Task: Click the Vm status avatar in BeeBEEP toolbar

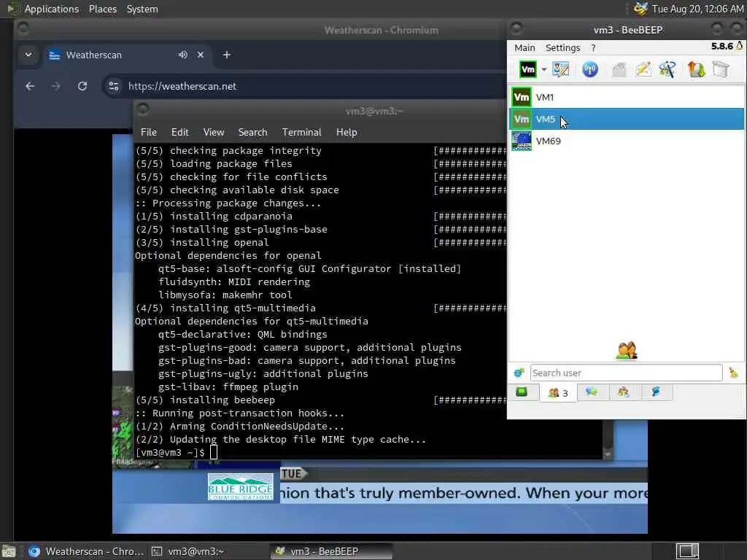Action: point(527,69)
